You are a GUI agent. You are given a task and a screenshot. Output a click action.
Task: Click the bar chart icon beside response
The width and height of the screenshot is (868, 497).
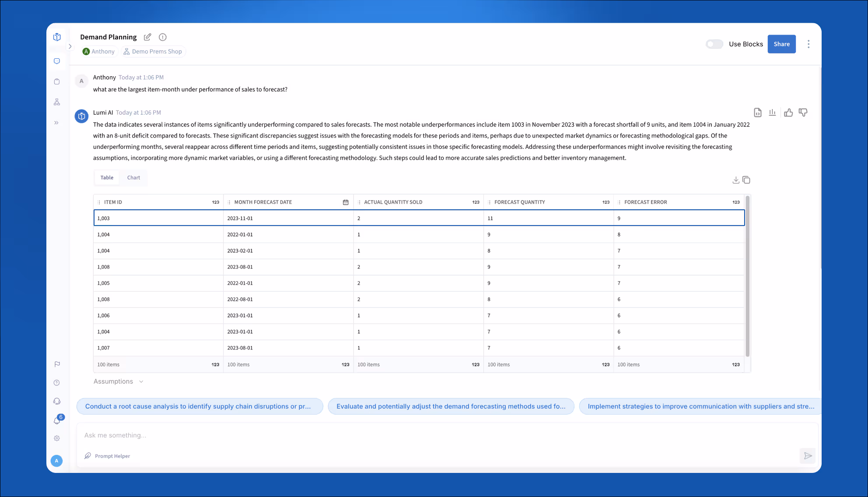click(772, 113)
